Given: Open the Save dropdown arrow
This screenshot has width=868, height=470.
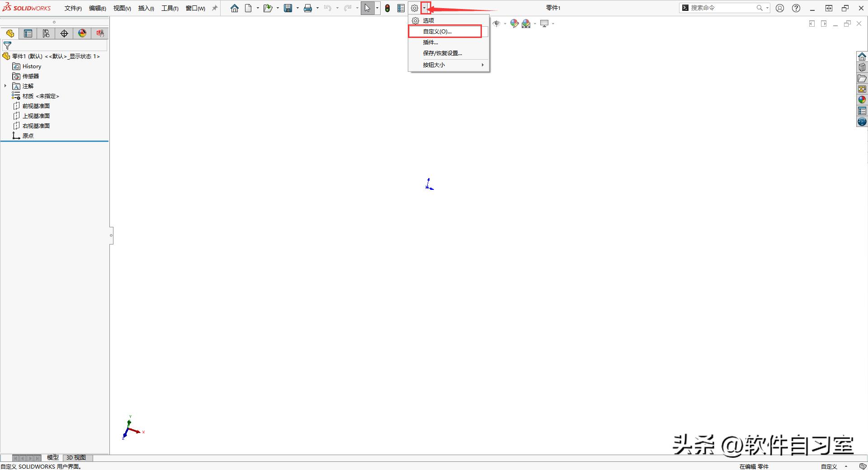Looking at the screenshot, I should click(297, 8).
